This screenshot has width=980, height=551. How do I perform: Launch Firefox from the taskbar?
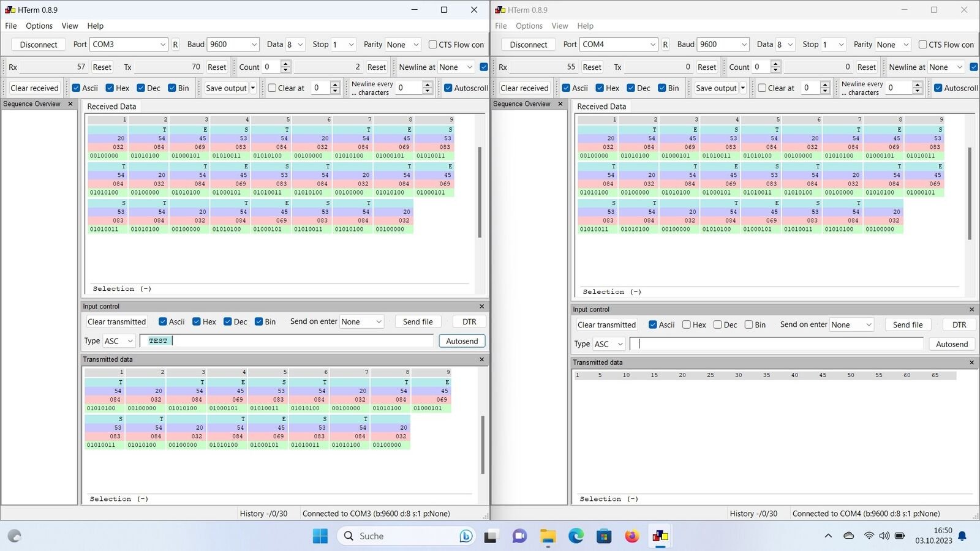[x=631, y=536]
